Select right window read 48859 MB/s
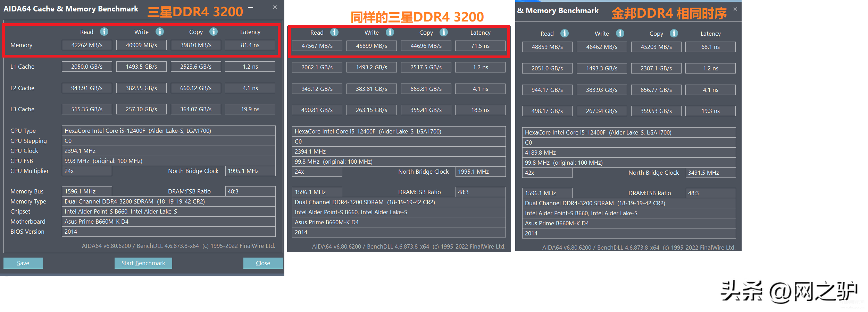Image resolution: width=868 pixels, height=312 pixels. 547,47
